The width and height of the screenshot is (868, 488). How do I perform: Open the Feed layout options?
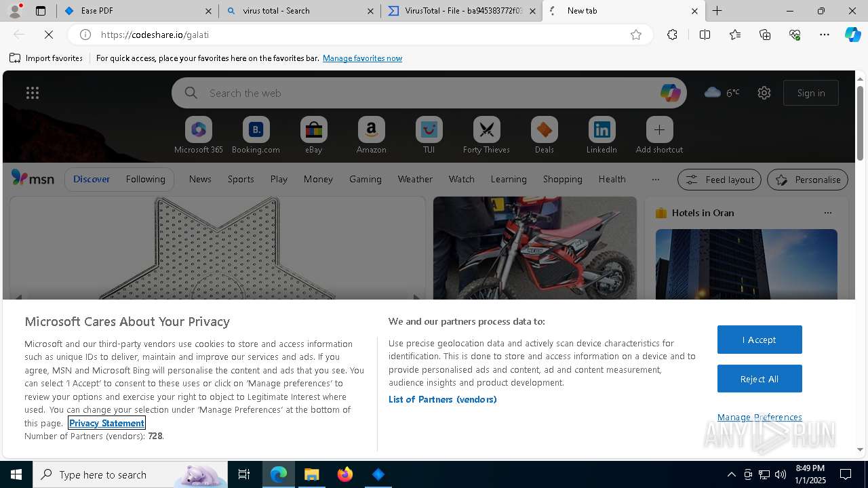pos(719,180)
